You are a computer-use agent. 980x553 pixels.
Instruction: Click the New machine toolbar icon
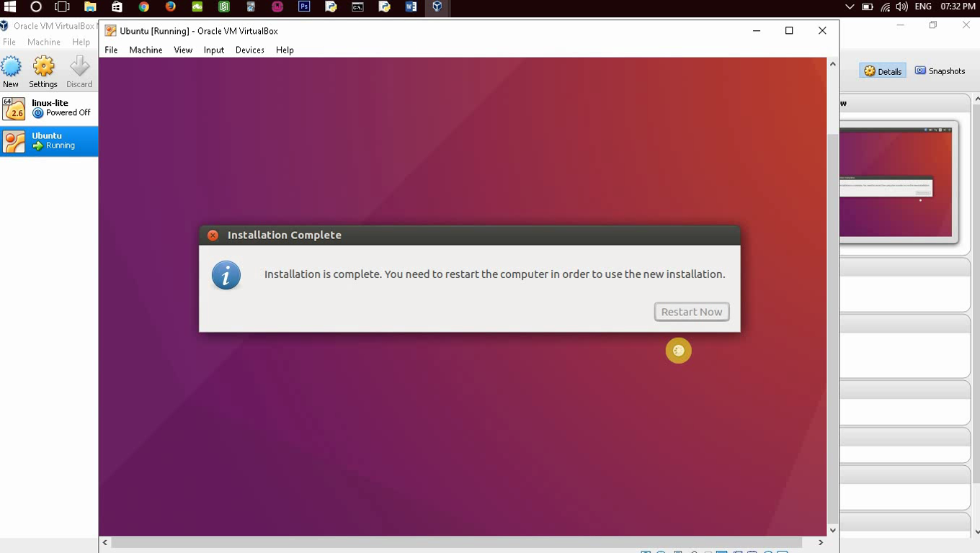click(11, 72)
